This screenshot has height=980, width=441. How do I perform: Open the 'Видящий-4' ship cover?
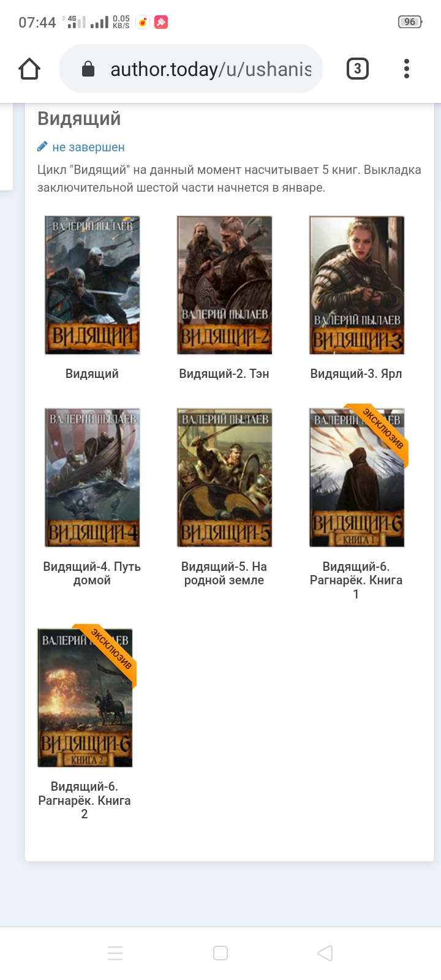point(92,478)
